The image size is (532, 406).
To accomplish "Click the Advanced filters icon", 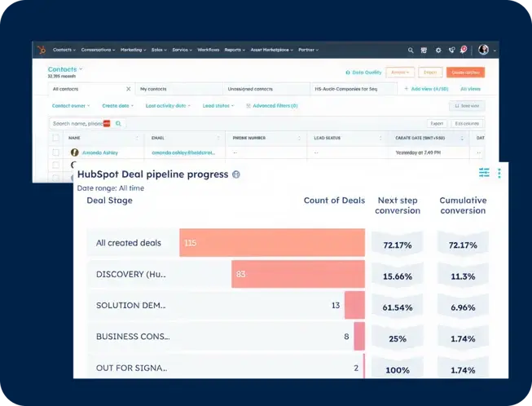I will (x=248, y=106).
